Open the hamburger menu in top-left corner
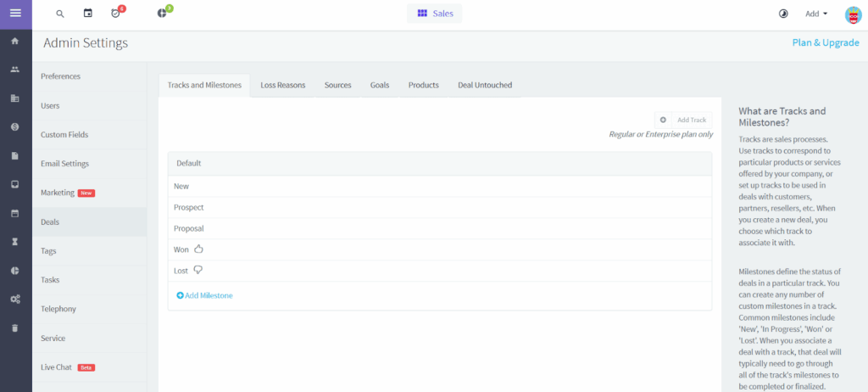Screen dimensions: 868x392 coord(15,14)
